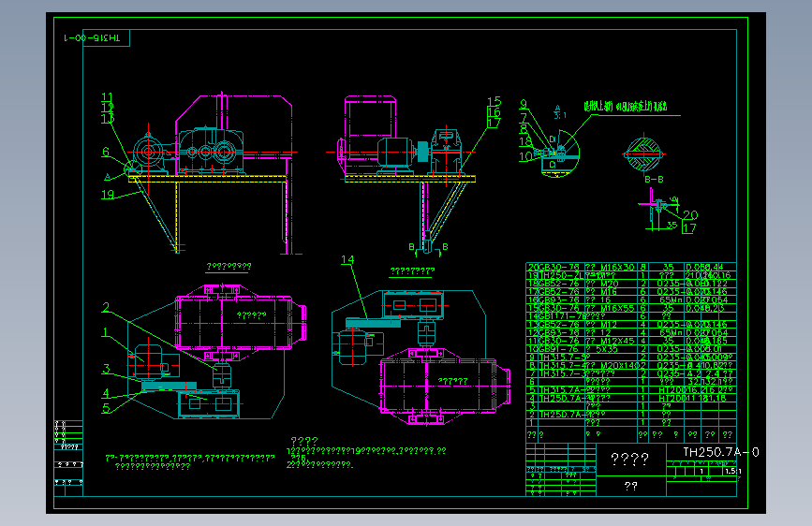Select the M16X30 cell in parts list
Screen dimensions: 812x526
pyautogui.click(x=617, y=267)
